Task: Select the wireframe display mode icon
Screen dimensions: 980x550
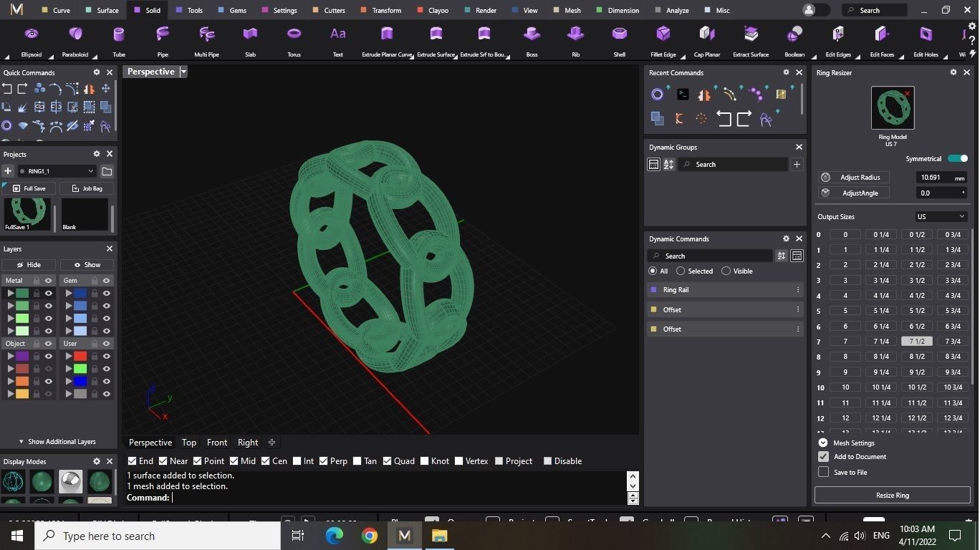Action: tap(14, 481)
